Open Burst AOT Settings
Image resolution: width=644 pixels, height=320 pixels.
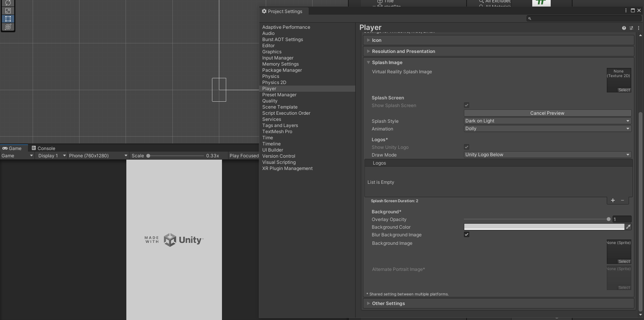coord(283,40)
